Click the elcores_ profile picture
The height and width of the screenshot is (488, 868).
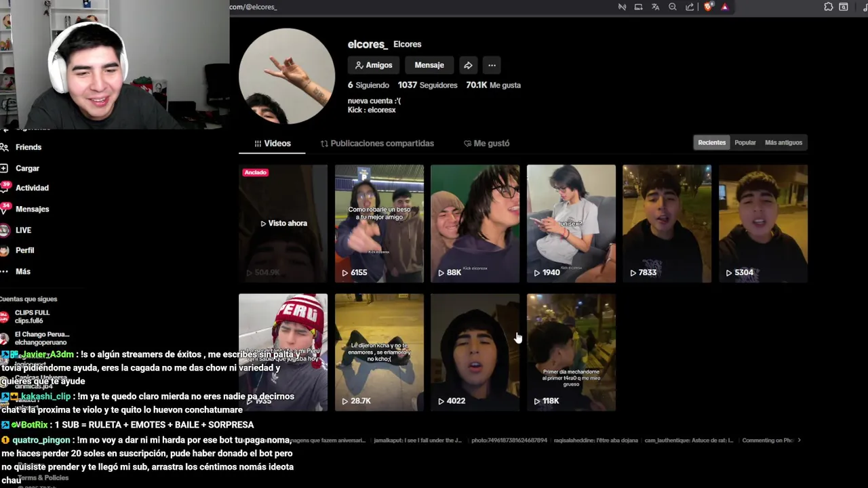pos(287,76)
